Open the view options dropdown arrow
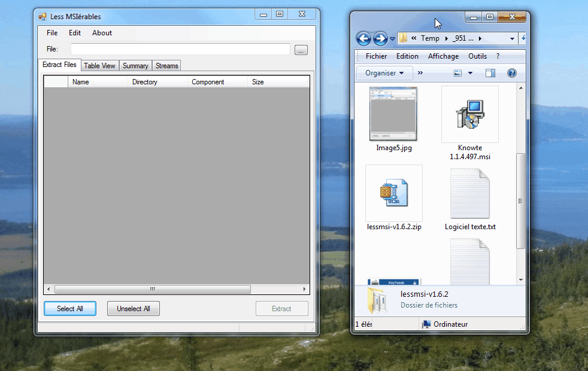This screenshot has width=588, height=371. click(x=470, y=73)
